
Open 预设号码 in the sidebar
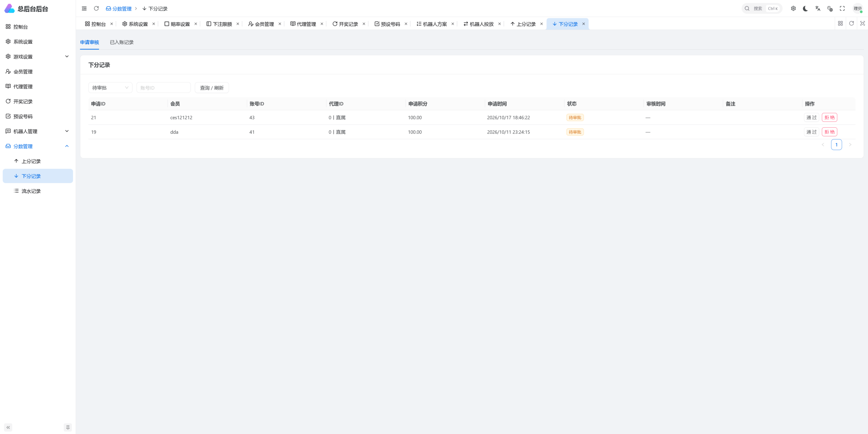[x=38, y=116]
